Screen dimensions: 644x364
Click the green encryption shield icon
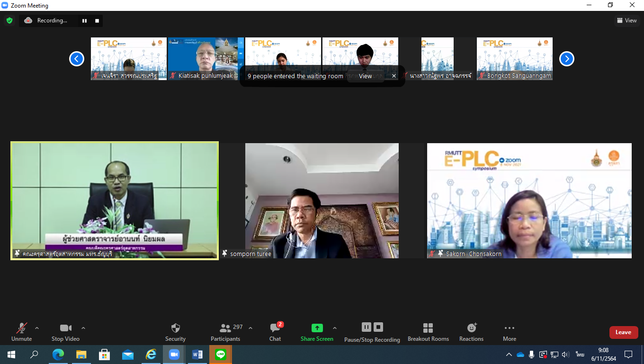tap(9, 20)
